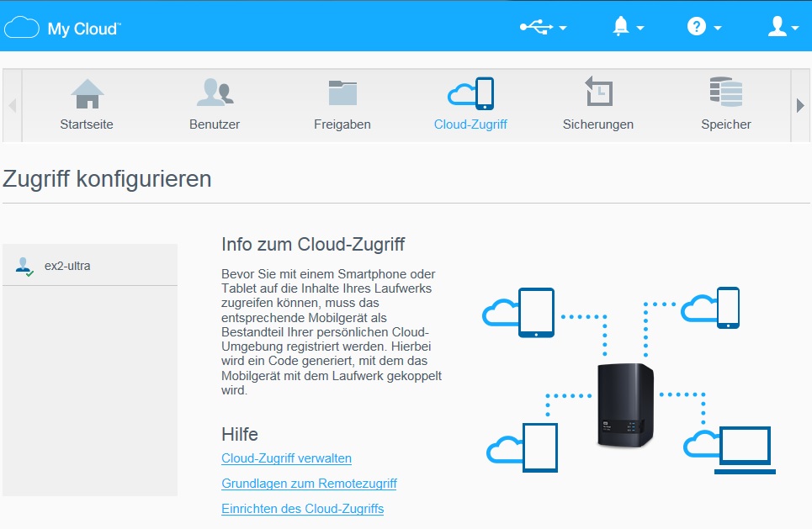Click the My Cloud logo

[x=62, y=28]
